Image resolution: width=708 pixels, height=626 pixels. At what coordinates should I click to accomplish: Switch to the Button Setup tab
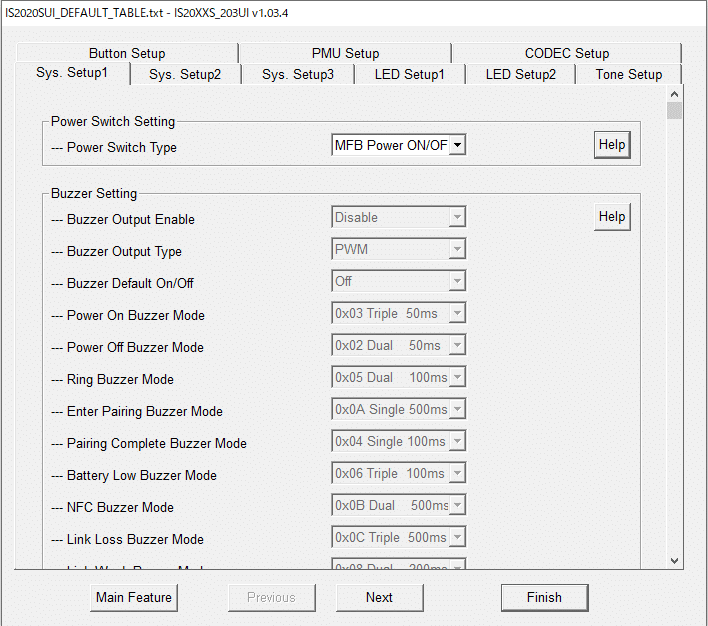pos(127,53)
